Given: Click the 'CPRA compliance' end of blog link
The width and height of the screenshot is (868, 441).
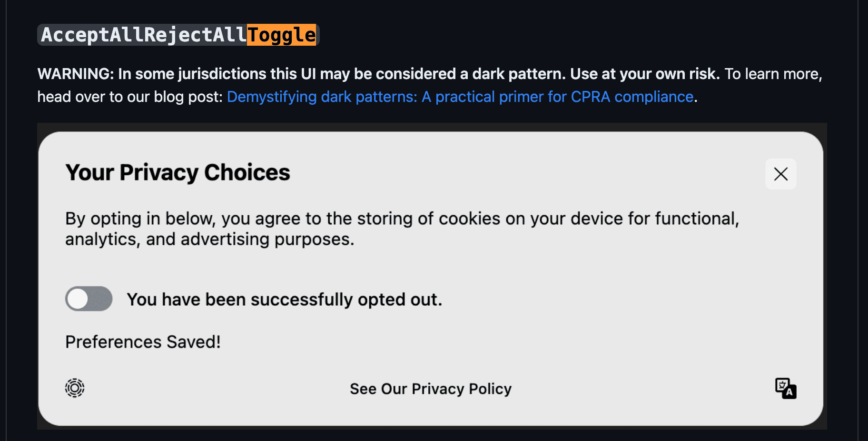Looking at the screenshot, I should [x=632, y=97].
